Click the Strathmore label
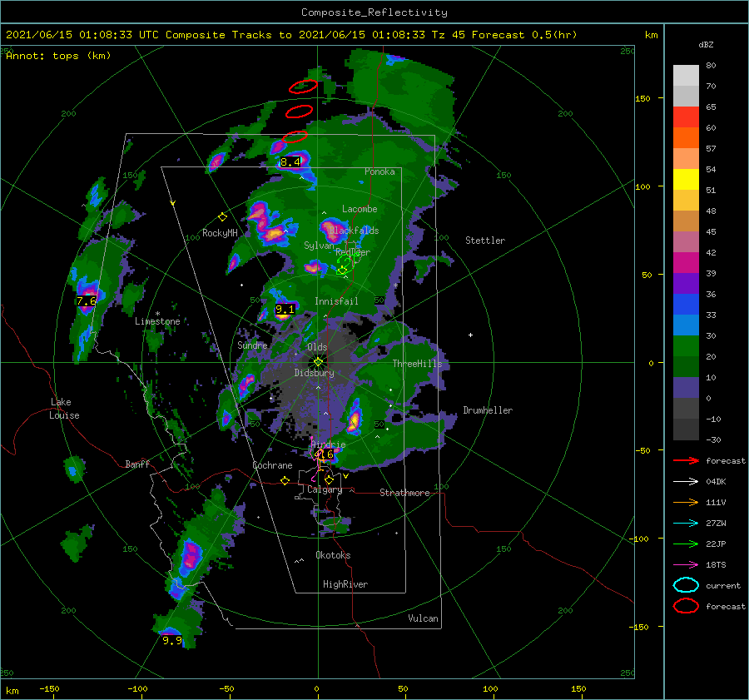This screenshot has height=700, width=749. point(404,493)
